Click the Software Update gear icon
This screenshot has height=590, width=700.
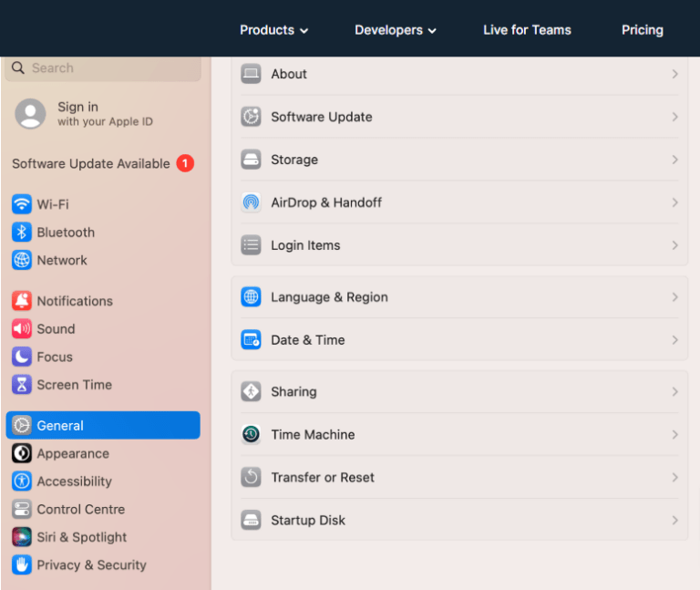[251, 117]
